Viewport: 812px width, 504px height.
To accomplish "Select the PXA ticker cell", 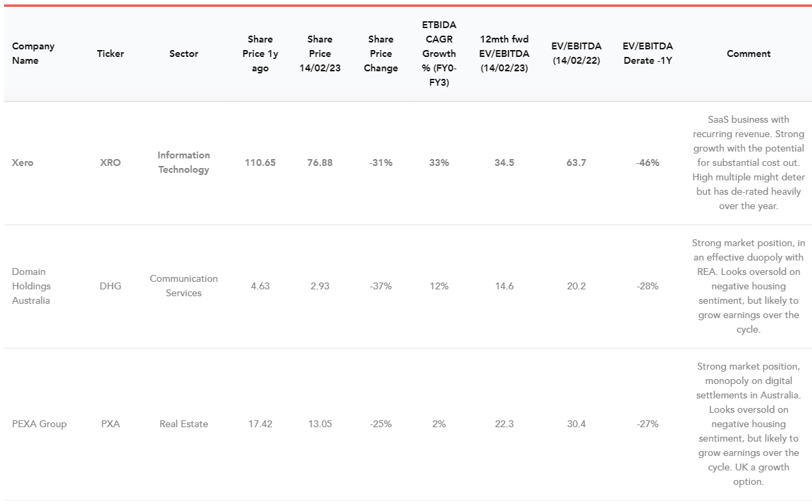I will click(110, 424).
